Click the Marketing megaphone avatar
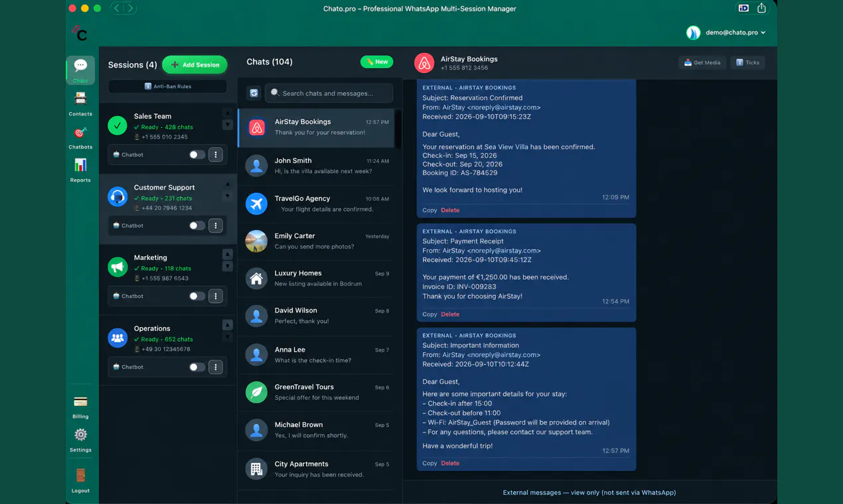The height and width of the screenshot is (504, 843). tap(117, 267)
